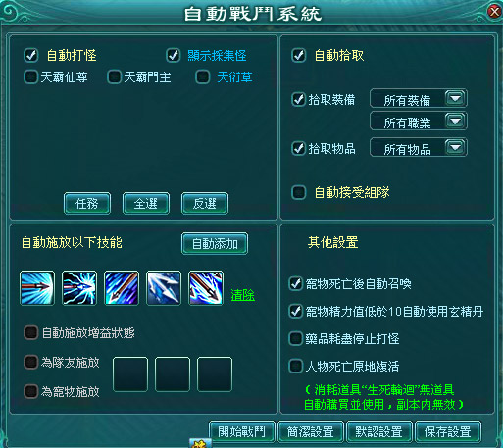Click the 開始戰鬥 button
The height and width of the screenshot is (448, 503).
click(242, 431)
